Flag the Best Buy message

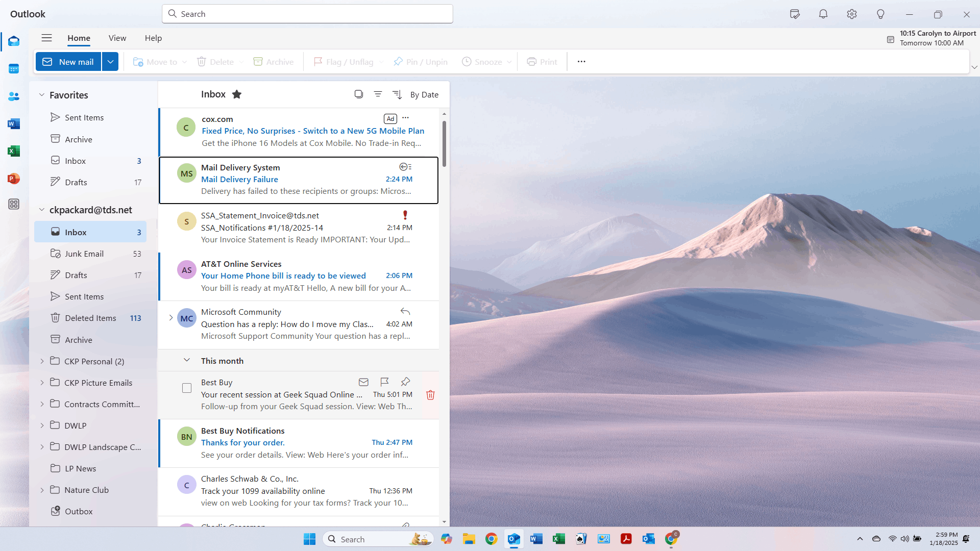[x=384, y=382]
